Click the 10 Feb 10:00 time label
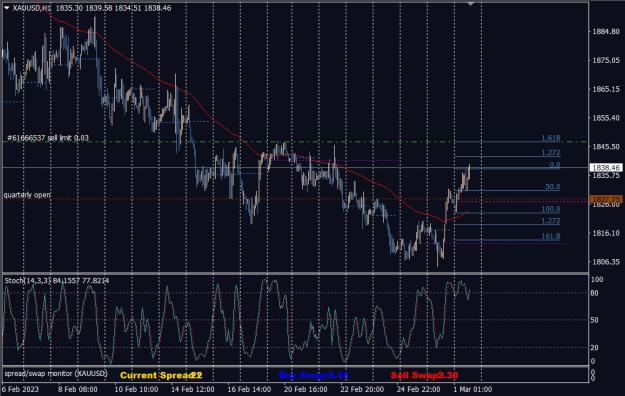Image resolution: width=625 pixels, height=396 pixels. click(136, 389)
